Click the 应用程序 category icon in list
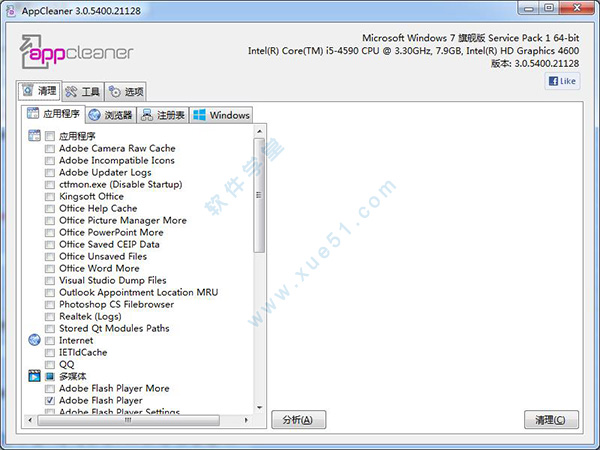600x450 pixels. [35, 136]
